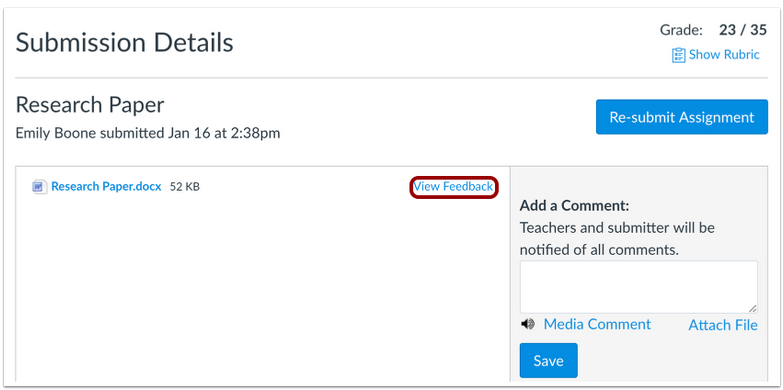The width and height of the screenshot is (783, 390).
Task: Save the comment with the Save button
Action: 548,361
